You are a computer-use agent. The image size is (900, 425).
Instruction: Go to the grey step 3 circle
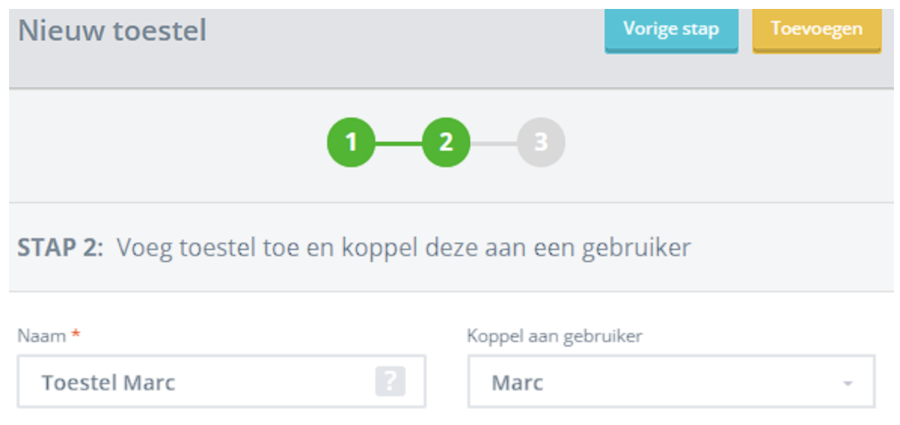tap(541, 143)
